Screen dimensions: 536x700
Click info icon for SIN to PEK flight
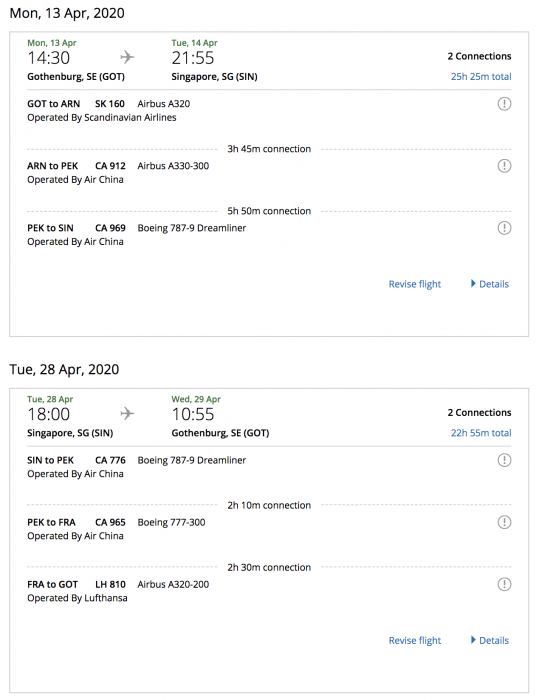click(x=504, y=460)
